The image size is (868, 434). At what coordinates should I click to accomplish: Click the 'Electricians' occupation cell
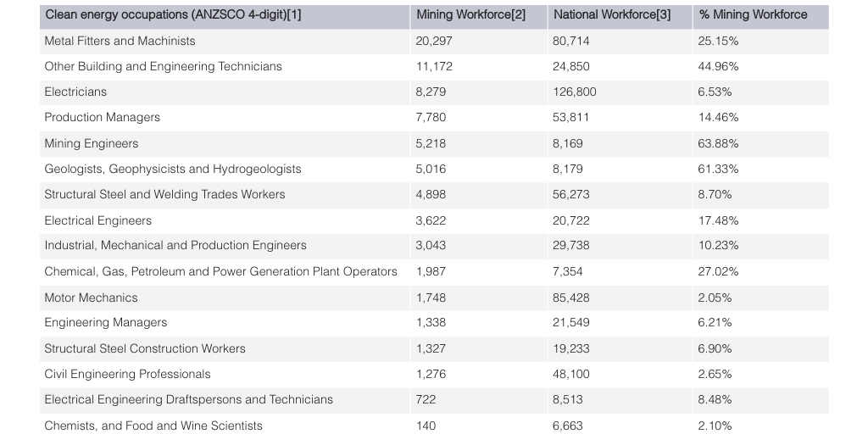[x=75, y=92]
